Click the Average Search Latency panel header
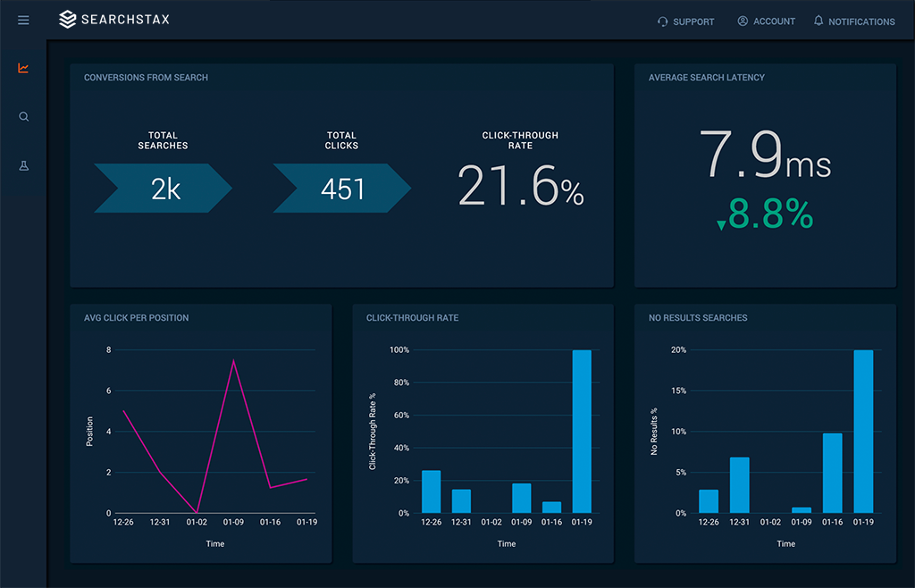The image size is (915, 588). tap(707, 78)
